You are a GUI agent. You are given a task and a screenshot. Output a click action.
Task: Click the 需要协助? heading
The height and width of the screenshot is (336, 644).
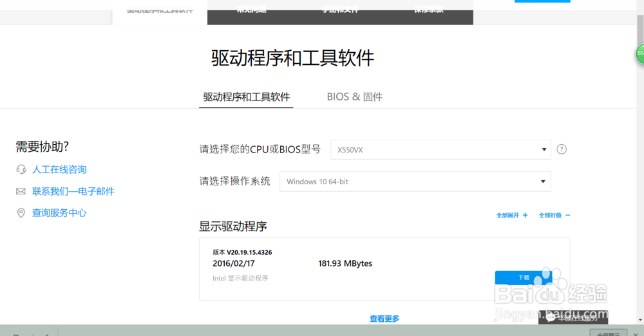pos(43,147)
